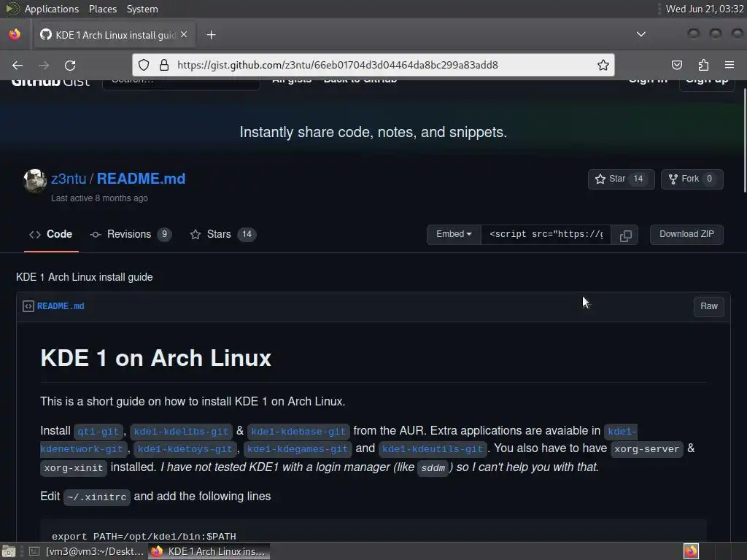Open the z3ntu avatar image
Screen dimensions: 747x560
pos(35,181)
